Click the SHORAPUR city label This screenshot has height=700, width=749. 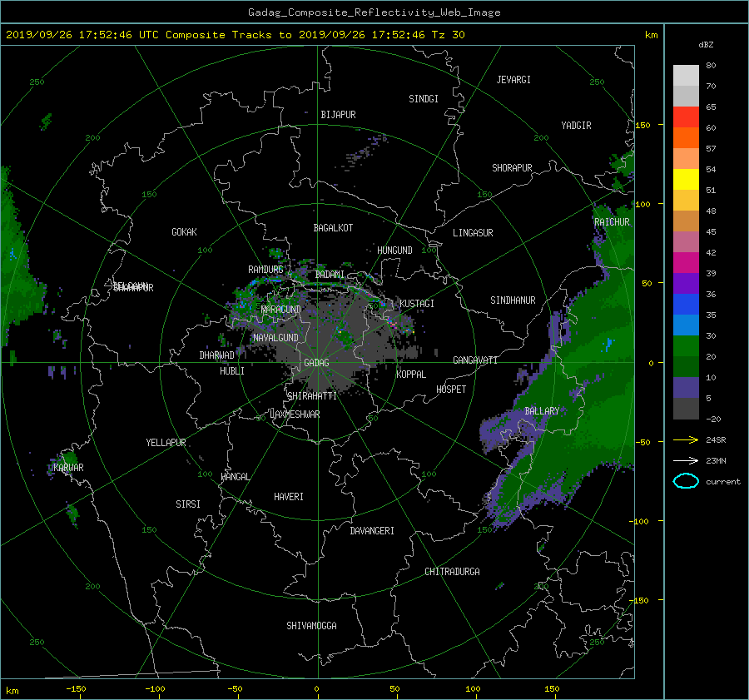pos(512,168)
